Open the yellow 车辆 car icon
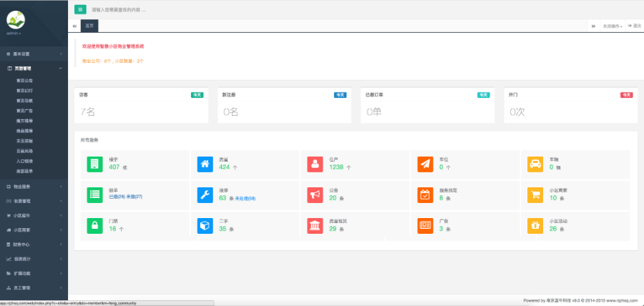 535,164
